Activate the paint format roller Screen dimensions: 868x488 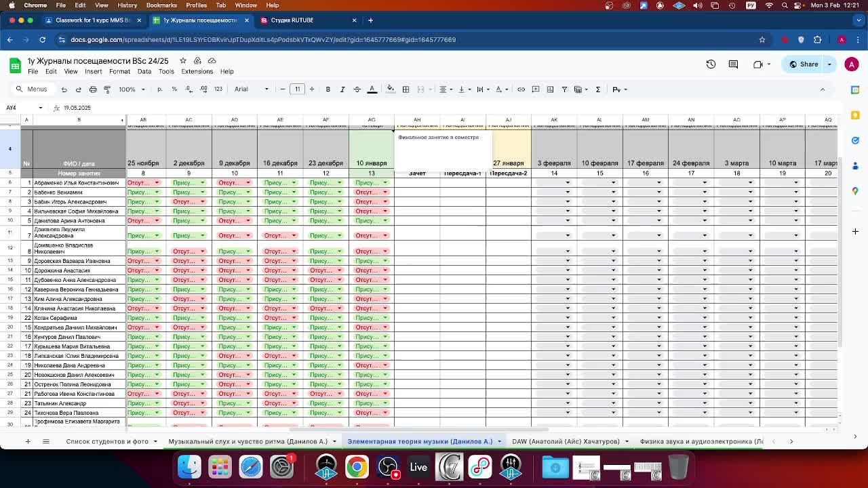click(107, 89)
